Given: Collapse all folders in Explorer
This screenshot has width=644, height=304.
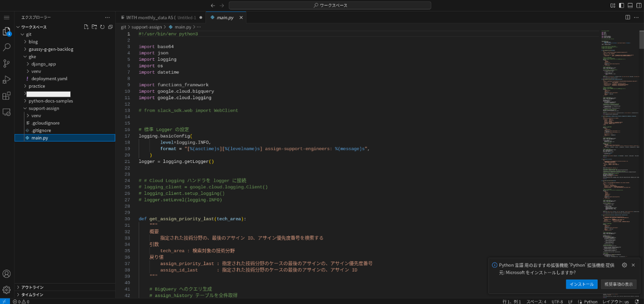Looking at the screenshot, I should (x=110, y=27).
